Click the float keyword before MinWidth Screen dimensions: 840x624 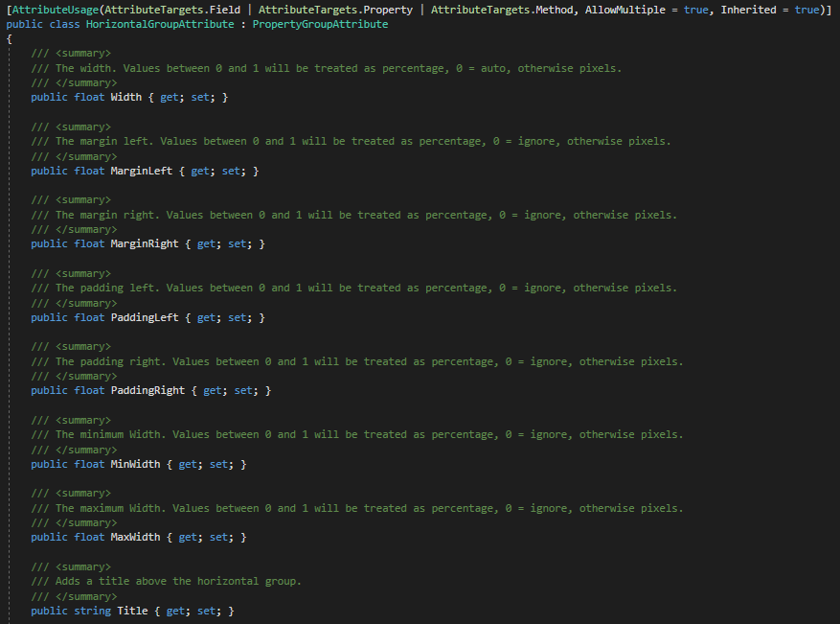[x=89, y=464]
